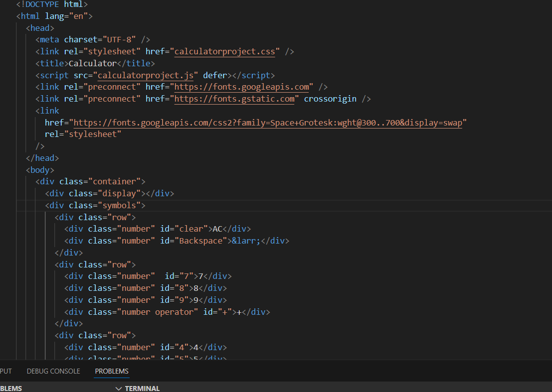Click the TERMINAL section header label
The image size is (552, 392).
[x=142, y=389]
